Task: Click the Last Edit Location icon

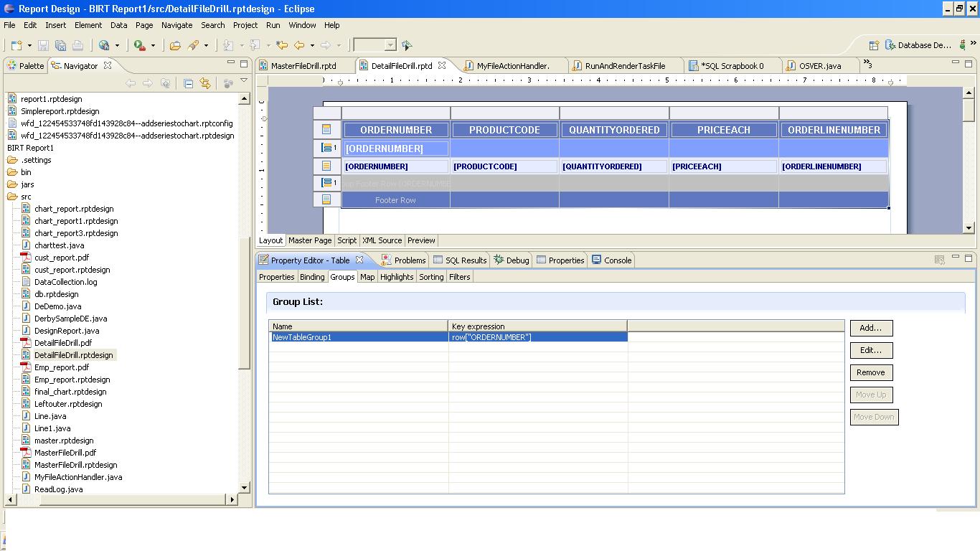Action: point(282,45)
